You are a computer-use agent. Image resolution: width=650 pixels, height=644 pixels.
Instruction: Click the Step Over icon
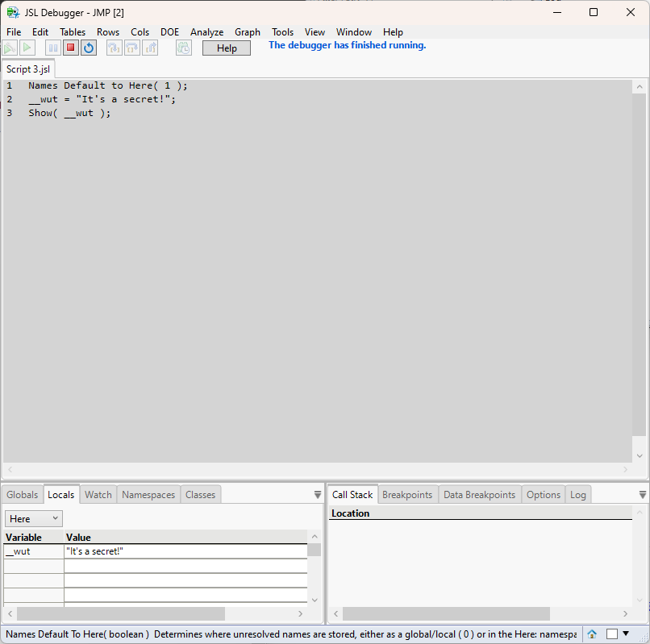click(x=131, y=48)
